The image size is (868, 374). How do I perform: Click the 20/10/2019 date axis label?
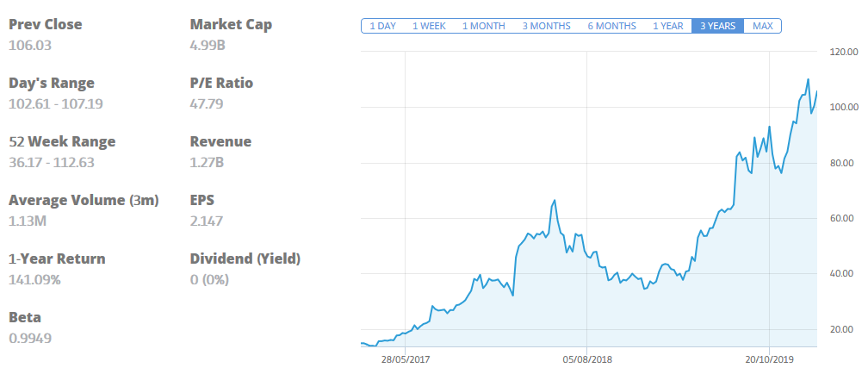click(x=769, y=359)
